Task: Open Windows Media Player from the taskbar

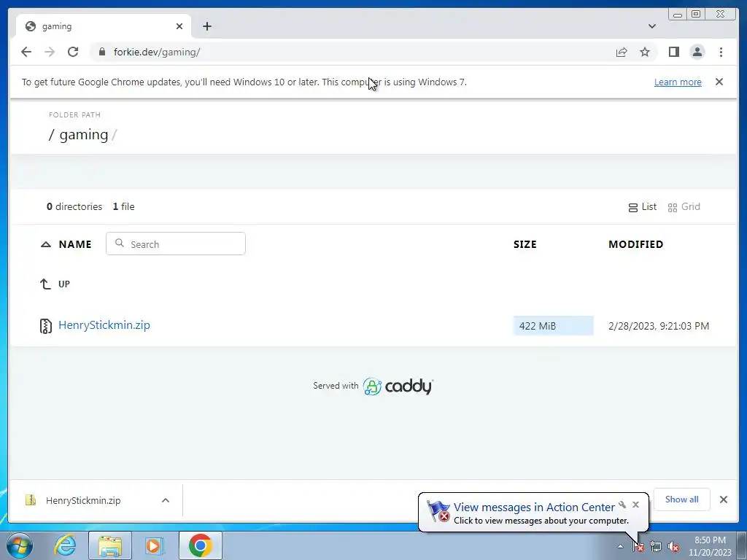Action: tap(155, 545)
